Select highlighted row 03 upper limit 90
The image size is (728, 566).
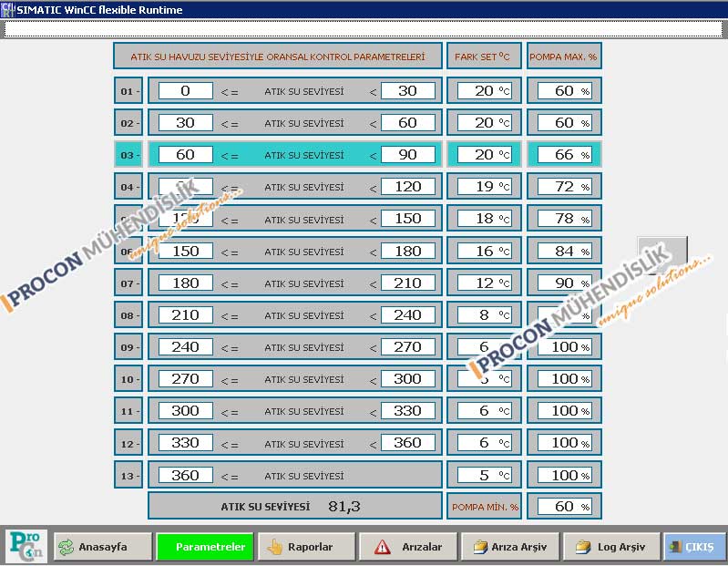[407, 155]
